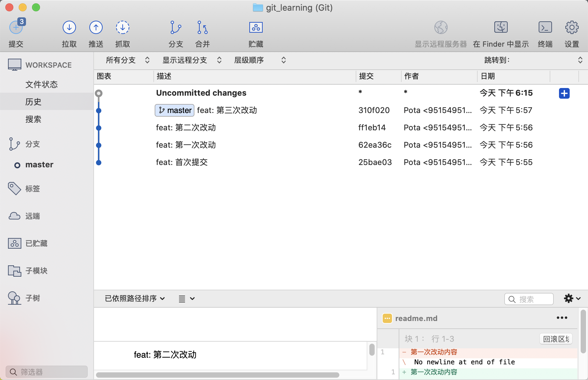
Task: Click the graph node of Uncommitted changes
Action: coord(99,93)
